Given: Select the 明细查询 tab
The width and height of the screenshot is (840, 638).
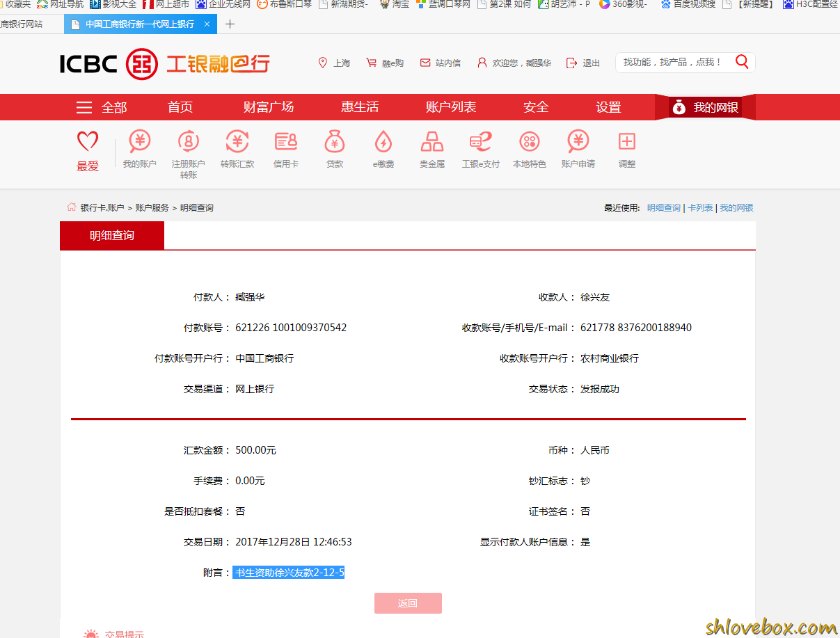Looking at the screenshot, I should pos(112,235).
